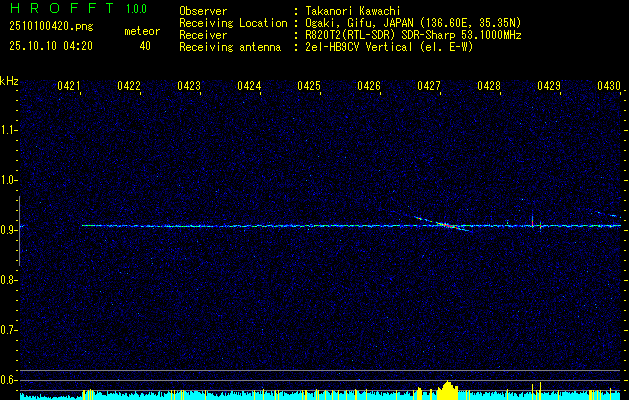This screenshot has width=629, height=400.
Task: Click the kHz unit label
Action: click(10, 81)
